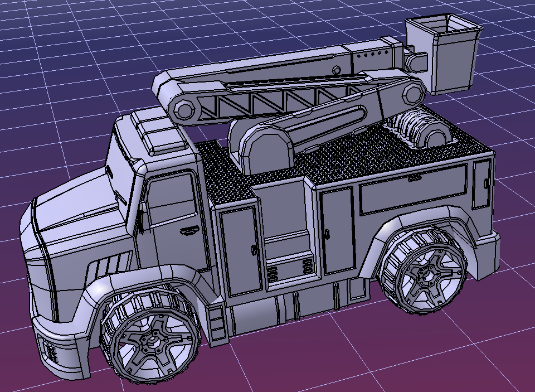The height and width of the screenshot is (392, 535).
Task: Select the aerial lift bucket on the boom
Action: [445, 54]
